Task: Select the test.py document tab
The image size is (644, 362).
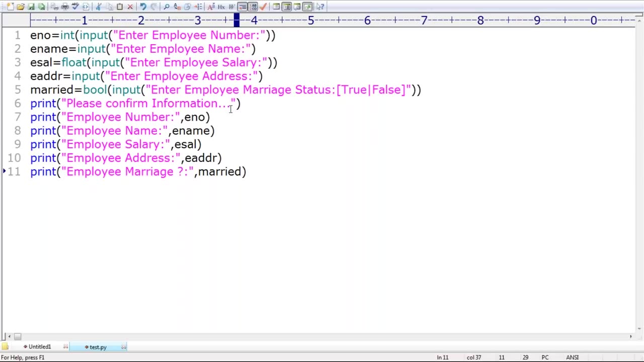Action: [98, 347]
